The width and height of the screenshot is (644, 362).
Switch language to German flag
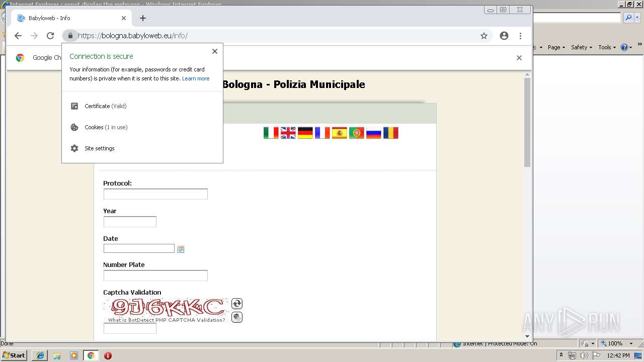pos(305,133)
